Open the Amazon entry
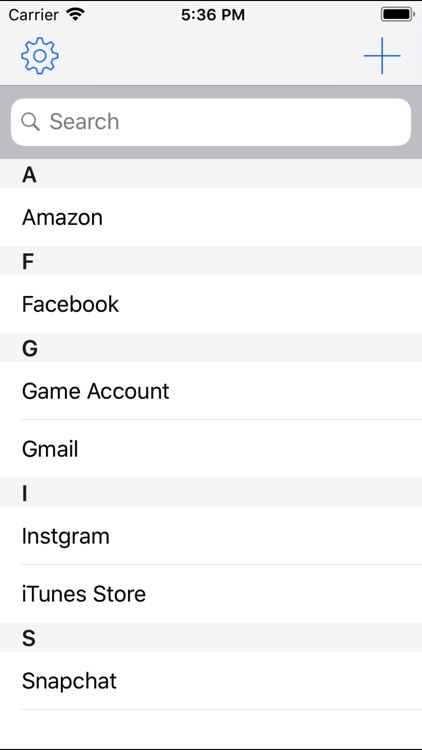The width and height of the screenshot is (422, 750). click(x=211, y=217)
